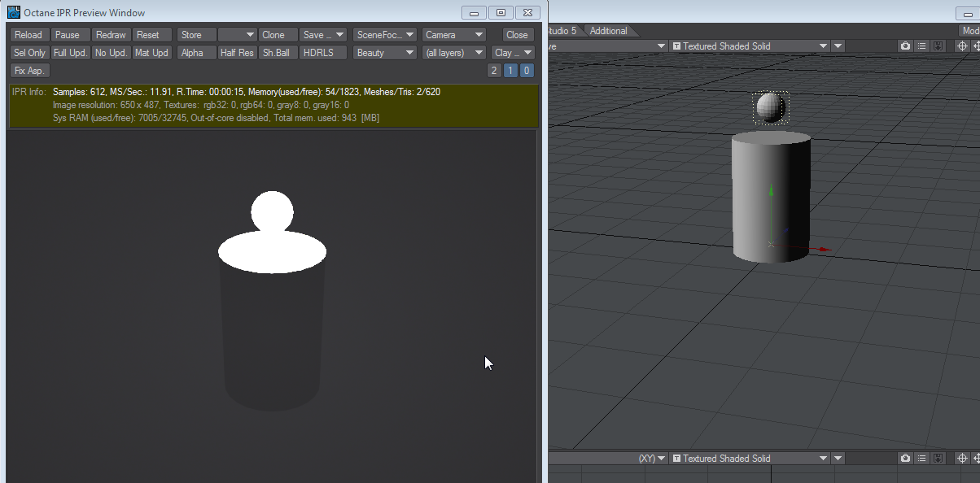Toggle Half Res rendering

click(237, 53)
